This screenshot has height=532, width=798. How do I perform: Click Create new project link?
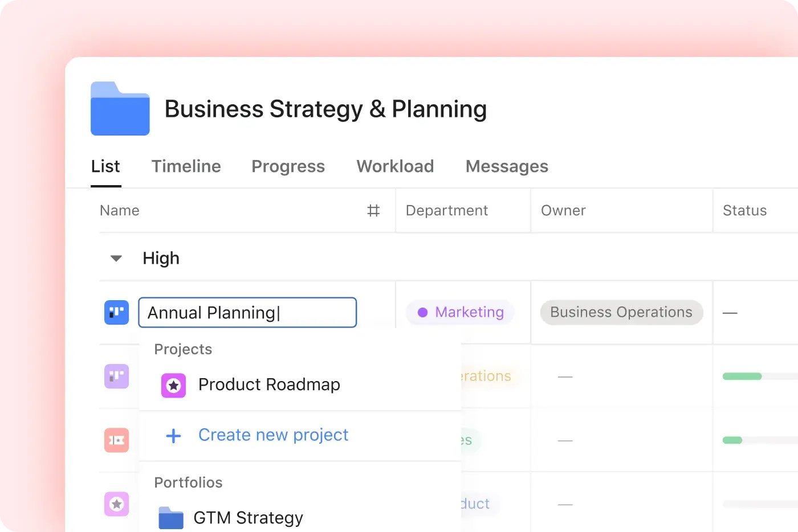(x=273, y=435)
